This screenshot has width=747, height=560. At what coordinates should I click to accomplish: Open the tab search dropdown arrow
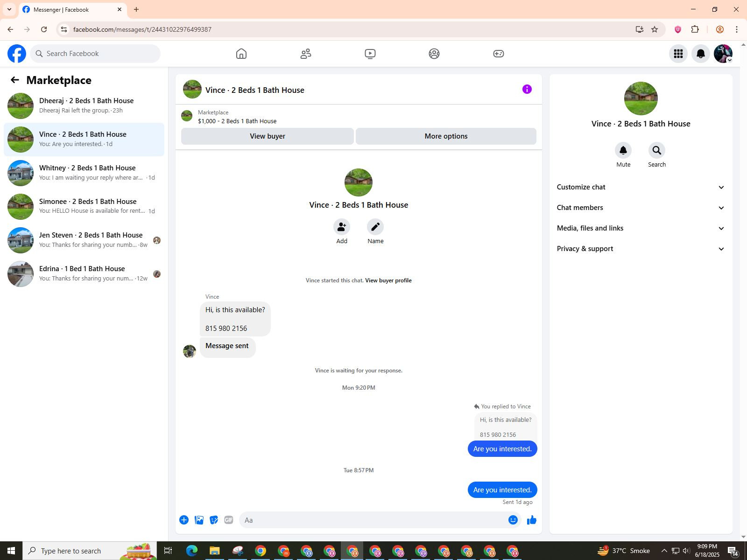9,9
